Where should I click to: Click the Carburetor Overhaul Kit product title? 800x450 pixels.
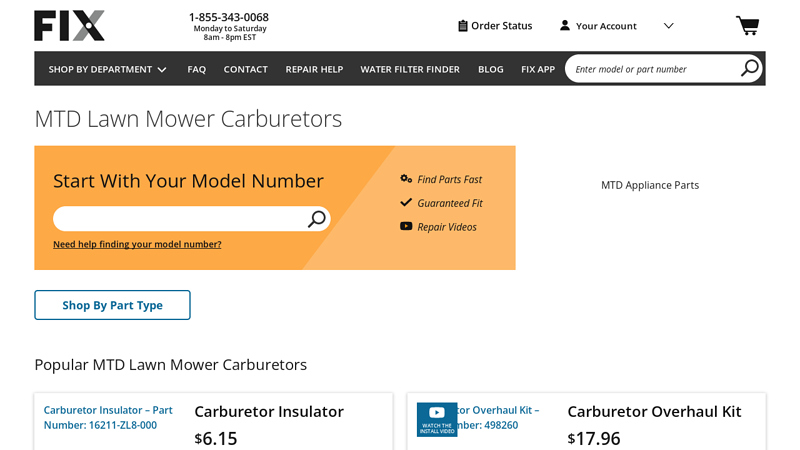[x=654, y=412]
